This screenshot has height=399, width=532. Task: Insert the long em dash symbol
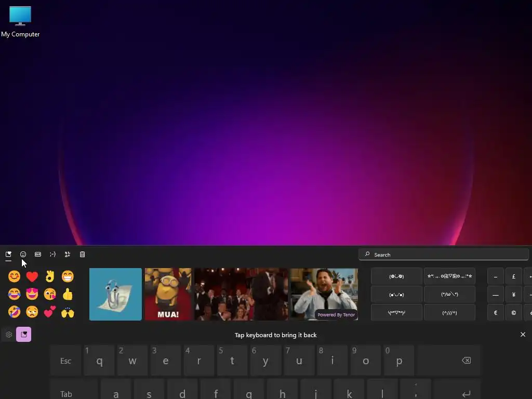point(496,295)
